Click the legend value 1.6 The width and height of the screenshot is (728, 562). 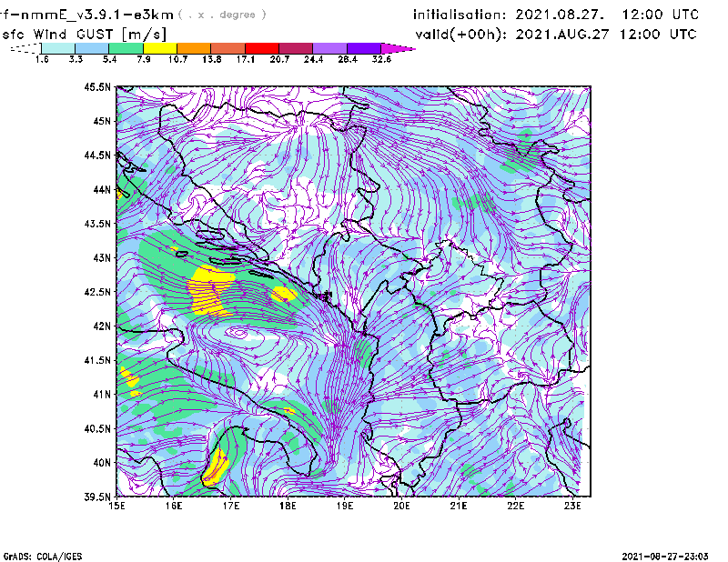(42, 59)
